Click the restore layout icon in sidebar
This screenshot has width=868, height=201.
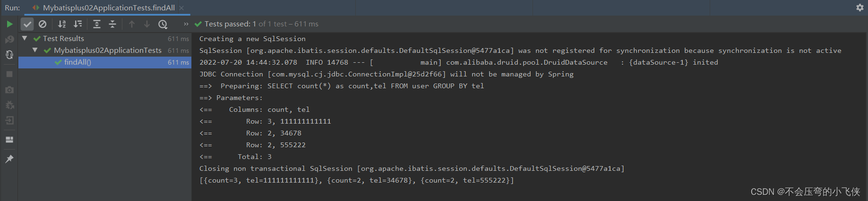pyautogui.click(x=9, y=140)
